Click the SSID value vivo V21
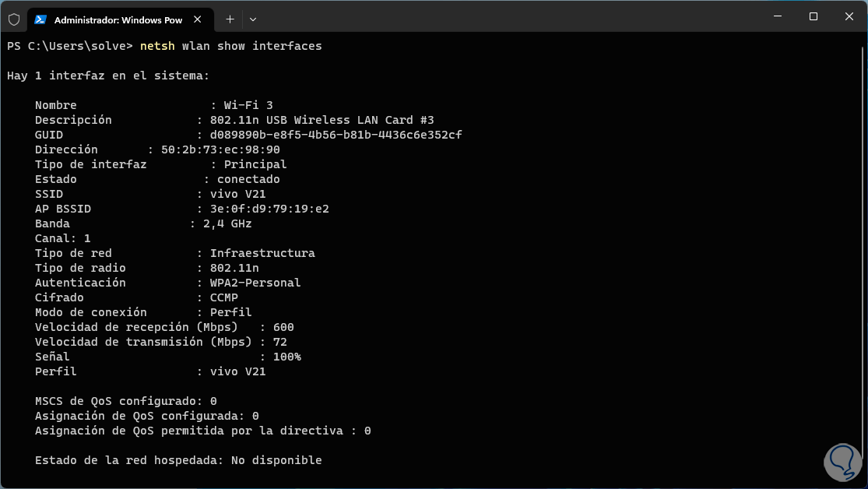 pyautogui.click(x=237, y=194)
